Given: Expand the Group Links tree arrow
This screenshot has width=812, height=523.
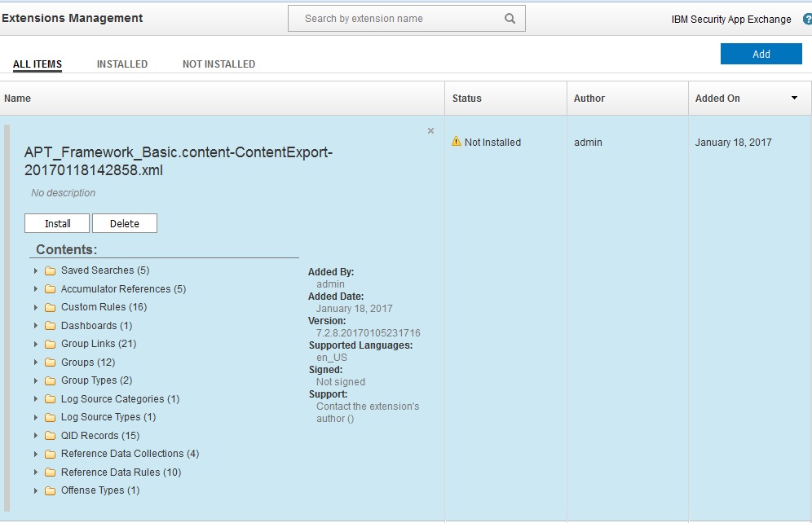Looking at the screenshot, I should (x=36, y=344).
